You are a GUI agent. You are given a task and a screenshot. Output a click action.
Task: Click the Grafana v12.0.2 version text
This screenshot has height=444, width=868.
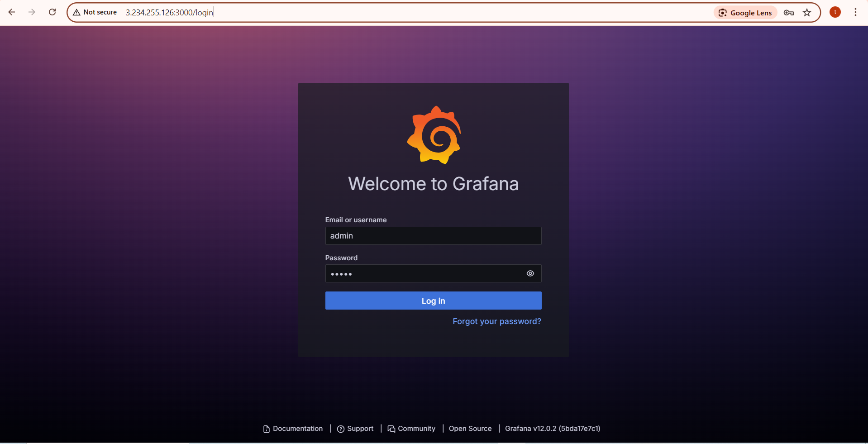click(552, 429)
